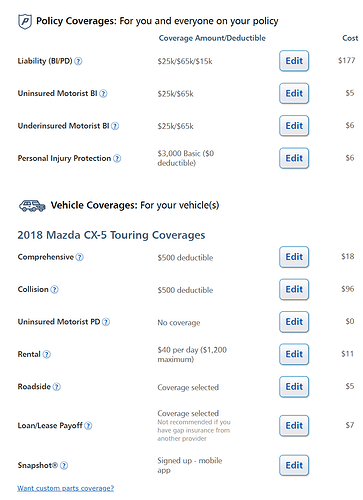Edit Uninsured Motorist BI coverage amount
Viewport: 363px width, 500px height.
click(x=294, y=93)
